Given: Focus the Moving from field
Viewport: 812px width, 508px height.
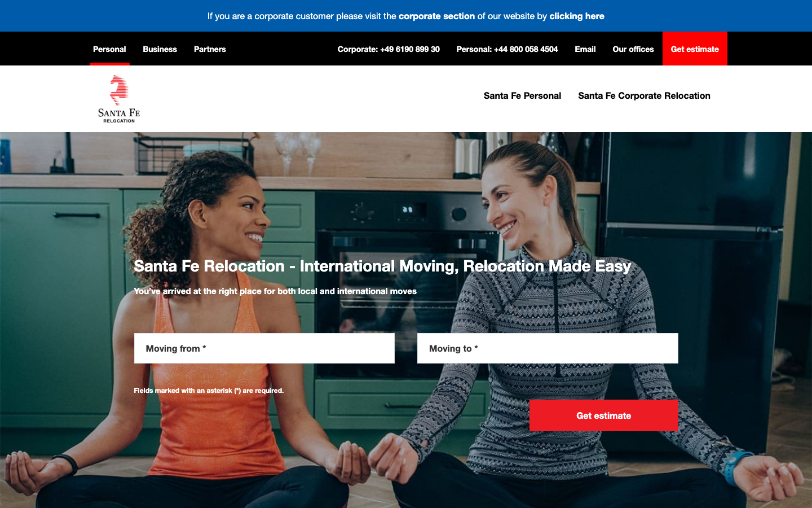Looking at the screenshot, I should coord(264,348).
